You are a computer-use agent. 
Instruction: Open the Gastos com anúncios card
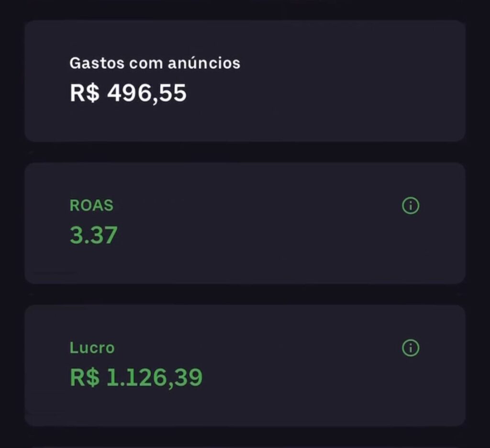[x=245, y=81]
